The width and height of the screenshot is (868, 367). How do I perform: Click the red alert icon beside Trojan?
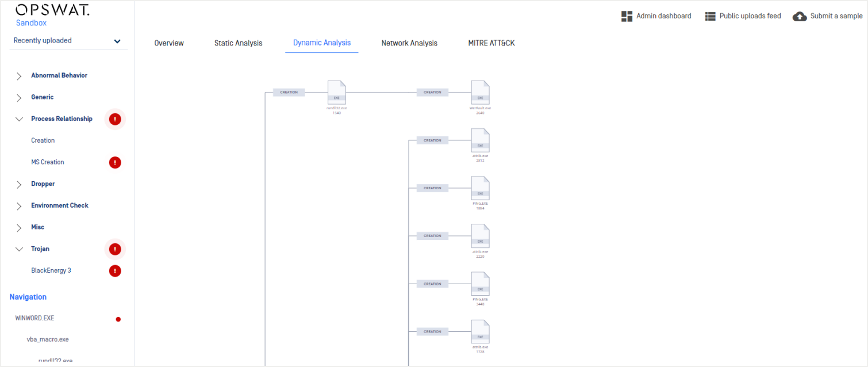[x=115, y=249]
